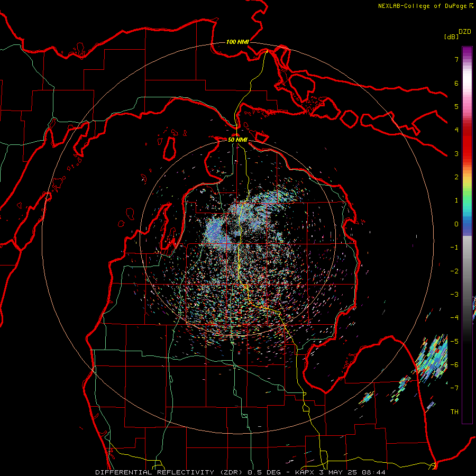This screenshot has width=476, height=476.
Task: Click the -2 dB scale label
Action: (454, 271)
